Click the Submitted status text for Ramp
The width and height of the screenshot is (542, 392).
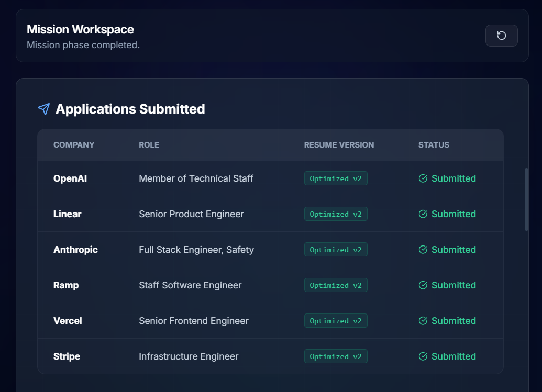[453, 285]
